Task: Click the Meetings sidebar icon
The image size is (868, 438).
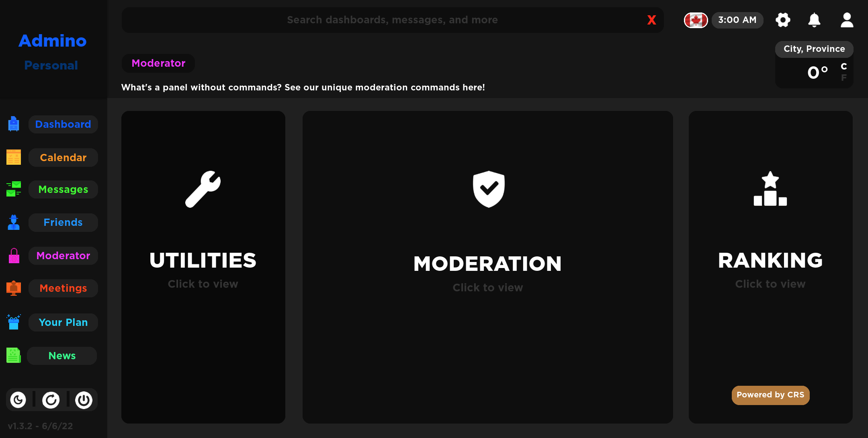Action: (14, 288)
